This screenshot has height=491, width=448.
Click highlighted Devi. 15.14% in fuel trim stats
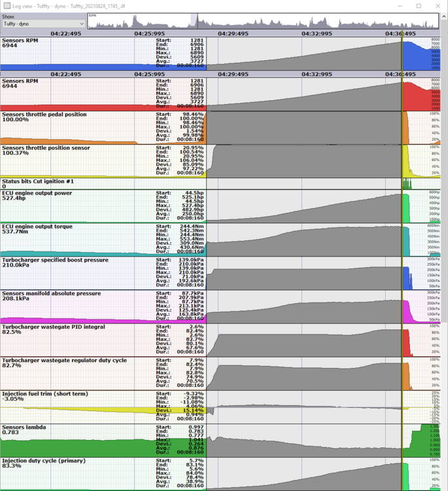pyautogui.click(x=180, y=410)
